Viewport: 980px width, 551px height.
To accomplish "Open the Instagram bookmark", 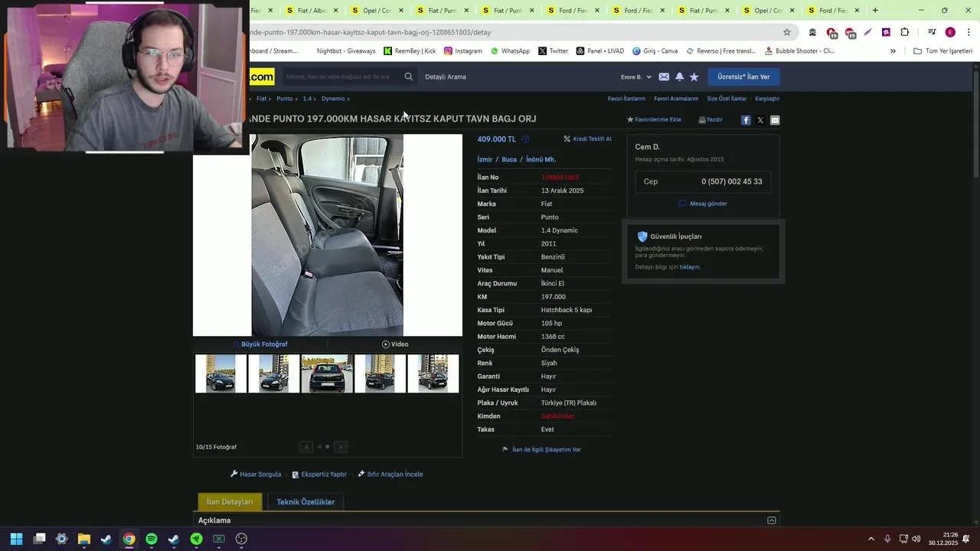I will coord(463,51).
